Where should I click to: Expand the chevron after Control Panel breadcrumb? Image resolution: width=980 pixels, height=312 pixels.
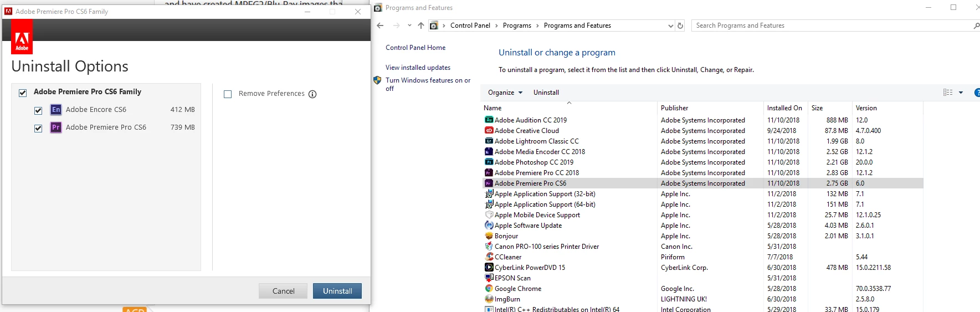point(496,25)
